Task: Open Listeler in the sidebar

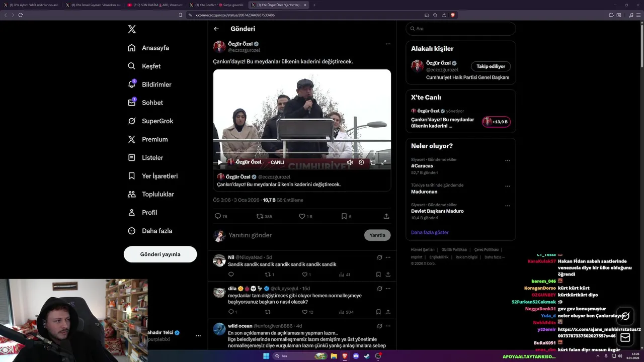Action: tap(146, 157)
